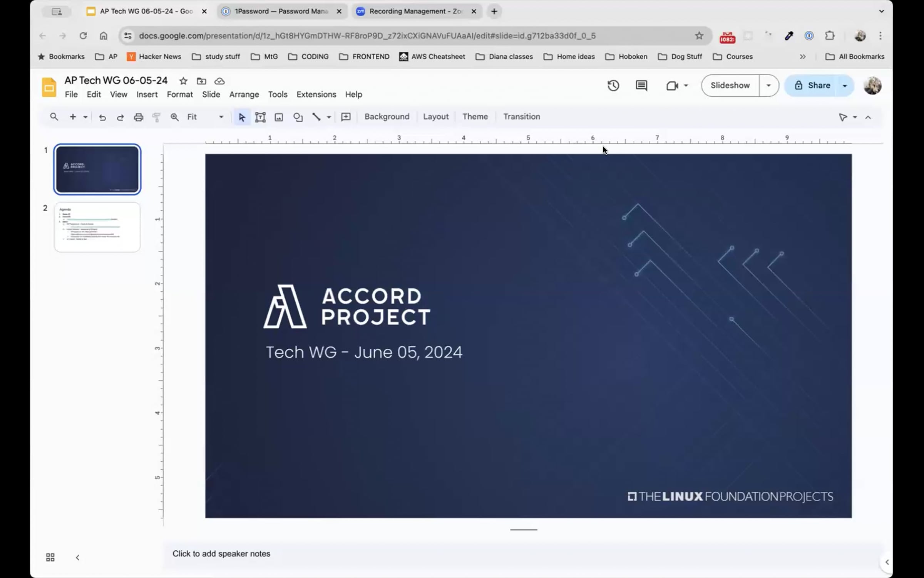Open the comments panel icon
Screen dimensions: 924x578
(641, 85)
